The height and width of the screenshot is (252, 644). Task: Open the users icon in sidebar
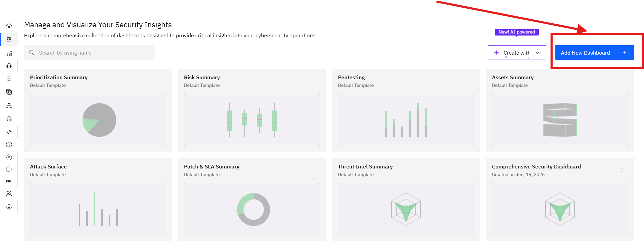[9, 194]
